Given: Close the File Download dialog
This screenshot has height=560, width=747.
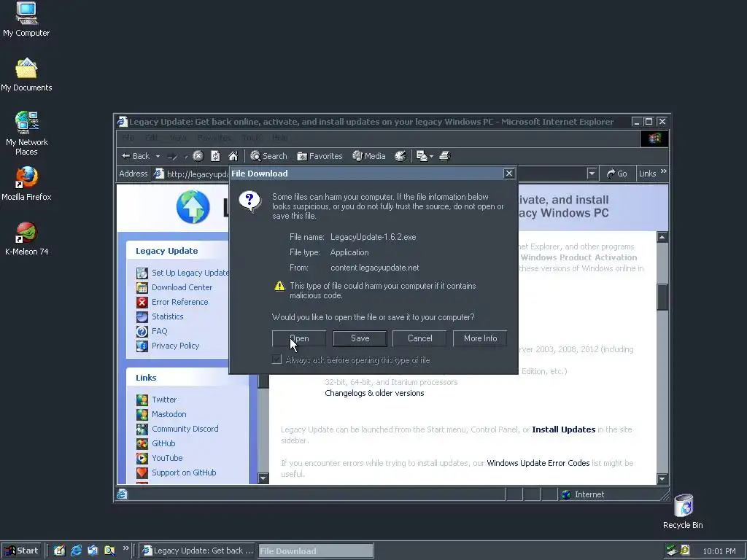Looking at the screenshot, I should 508,174.
